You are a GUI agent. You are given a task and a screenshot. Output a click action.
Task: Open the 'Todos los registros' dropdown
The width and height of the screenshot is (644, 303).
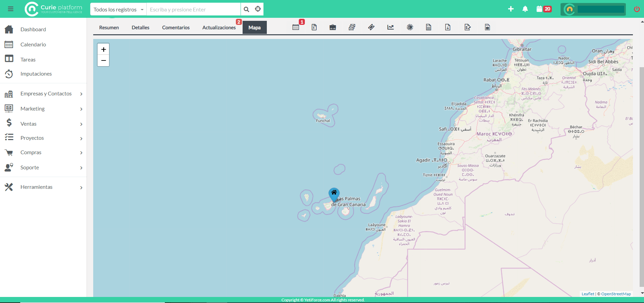pyautogui.click(x=118, y=9)
